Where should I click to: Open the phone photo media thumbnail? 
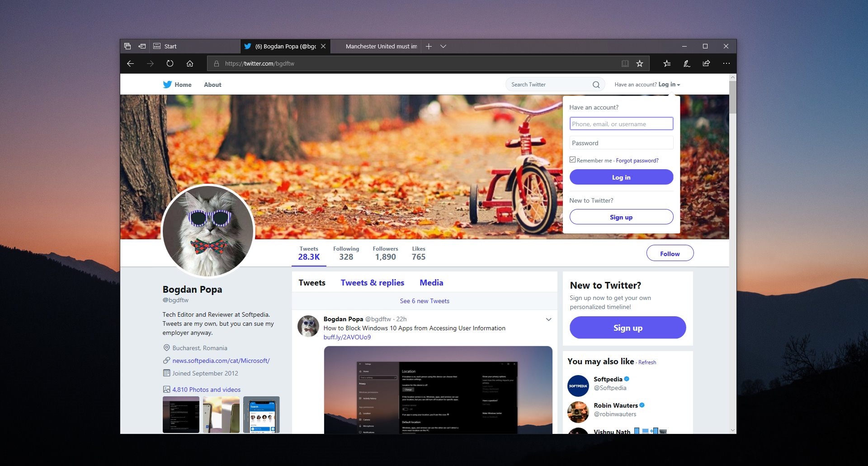coord(221,414)
